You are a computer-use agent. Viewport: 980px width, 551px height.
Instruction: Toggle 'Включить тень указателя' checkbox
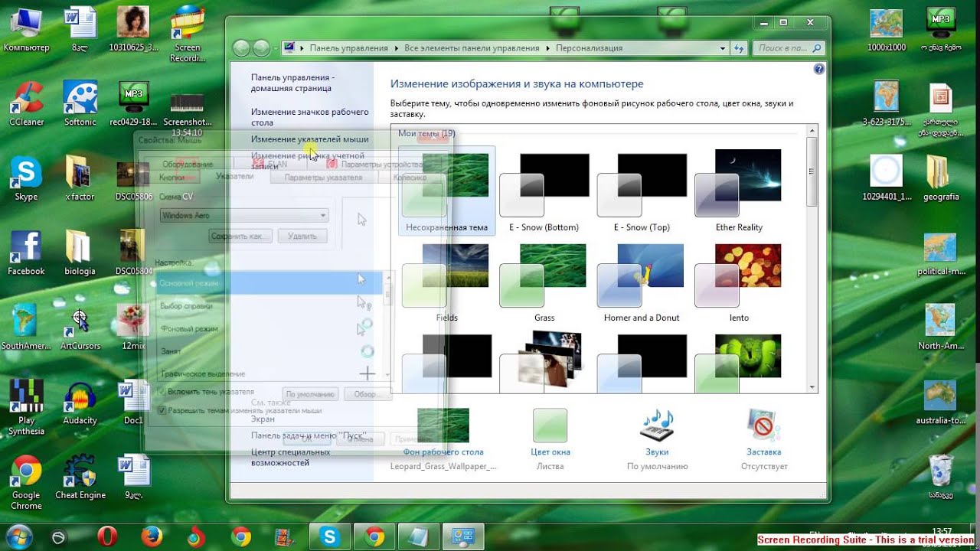point(162,392)
